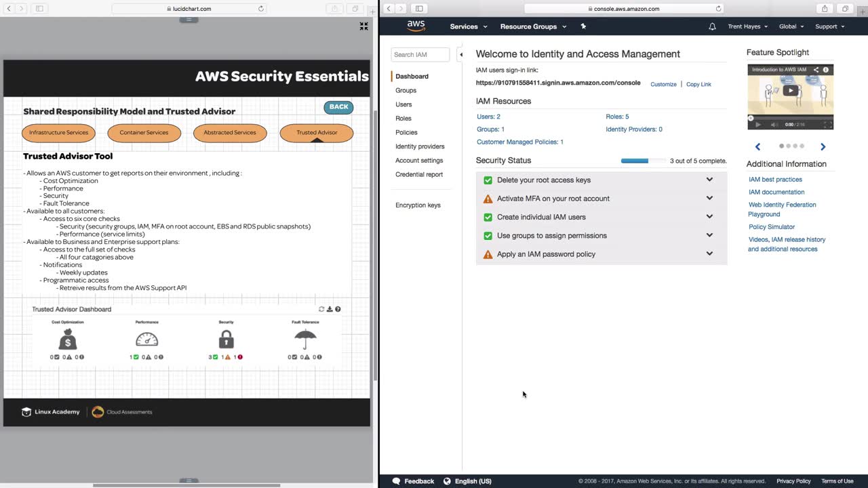Download the Trusted Advisor Dashboard report
868x488 pixels.
(330, 309)
